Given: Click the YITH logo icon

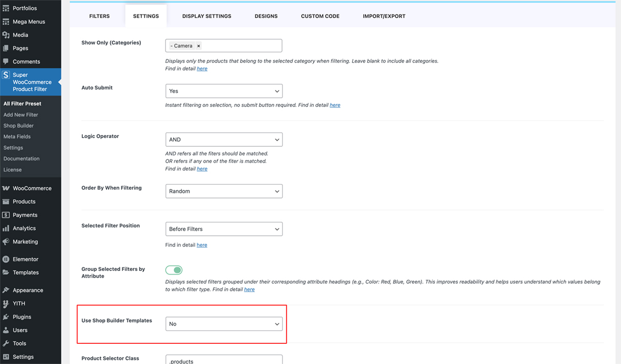Looking at the screenshot, I should point(6,304).
